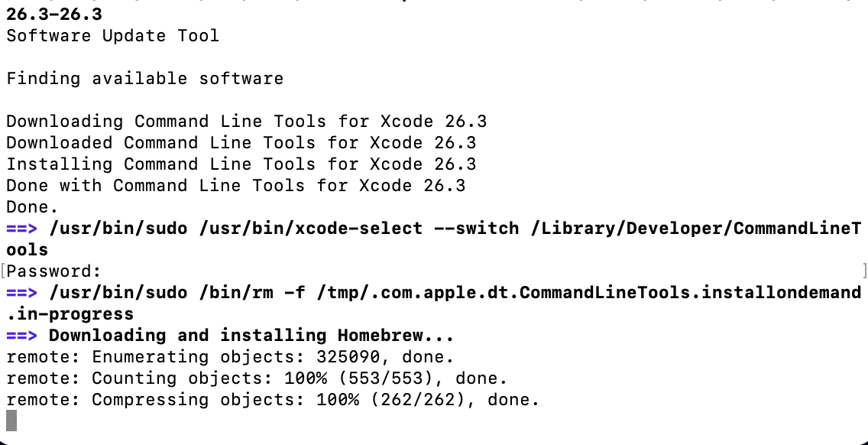Click the "Done with Command Line Tools" line
The width and height of the screenshot is (868, 445).
235,186
